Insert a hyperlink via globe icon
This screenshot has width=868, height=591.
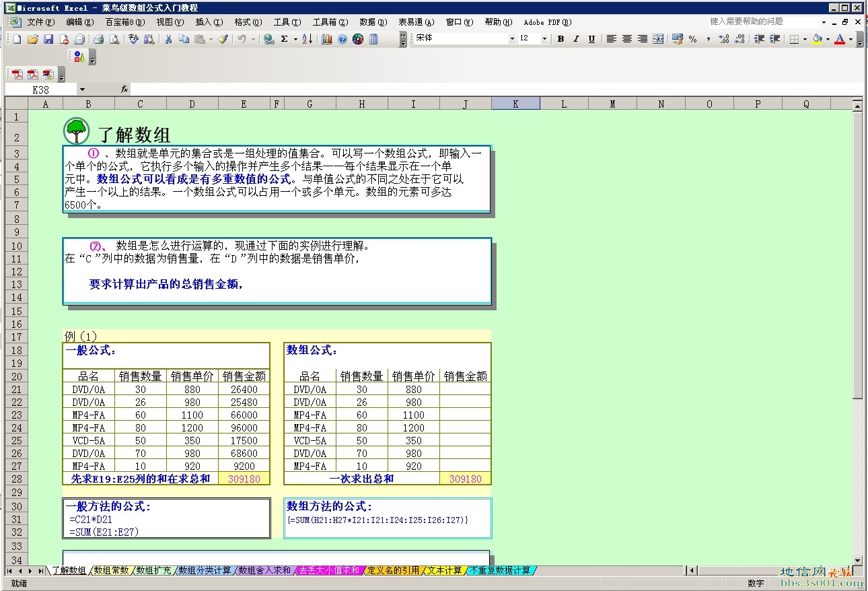tap(269, 39)
